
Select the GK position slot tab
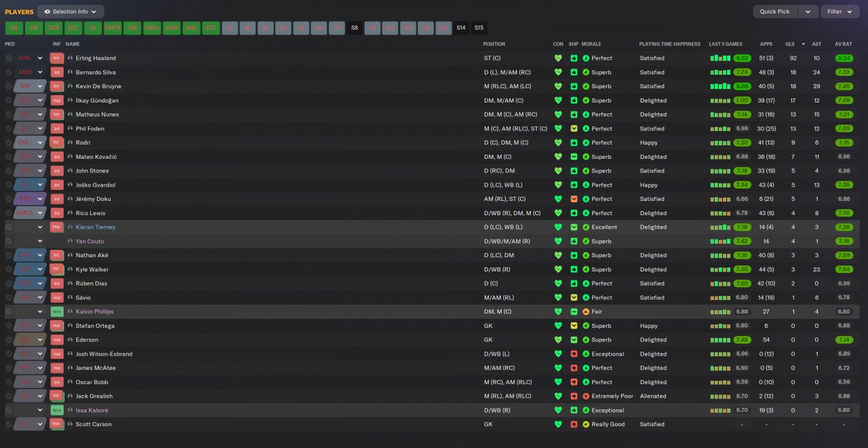click(14, 28)
